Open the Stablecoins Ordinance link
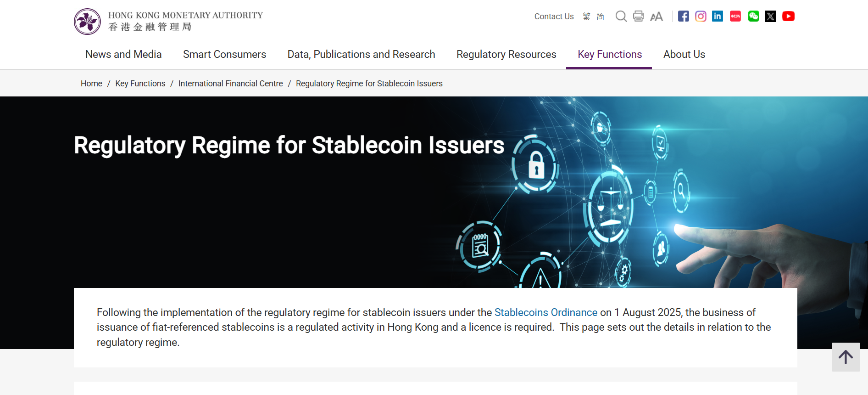 click(x=545, y=312)
